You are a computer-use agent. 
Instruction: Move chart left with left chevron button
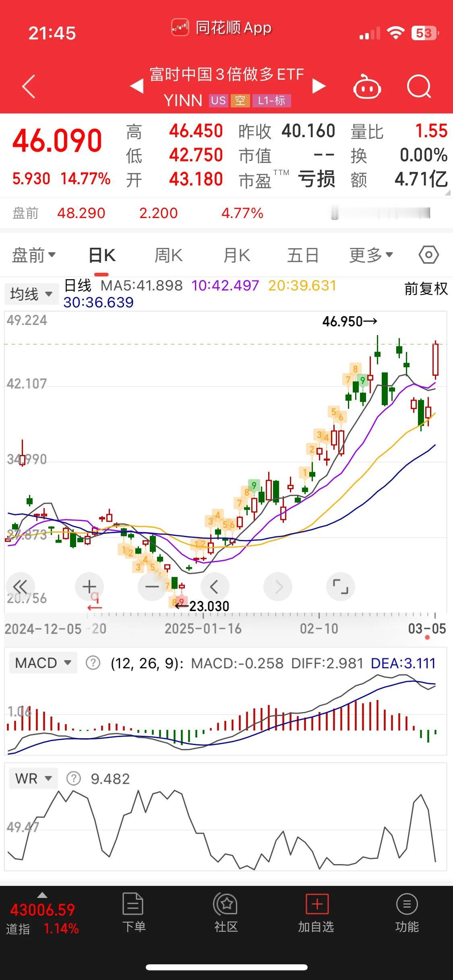tap(215, 587)
